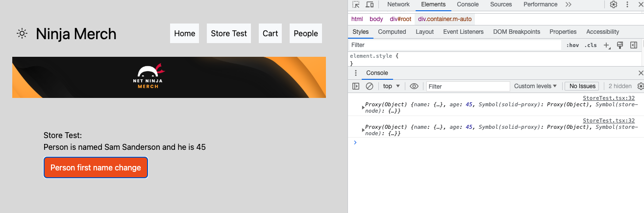Close the console drawer

click(641, 73)
